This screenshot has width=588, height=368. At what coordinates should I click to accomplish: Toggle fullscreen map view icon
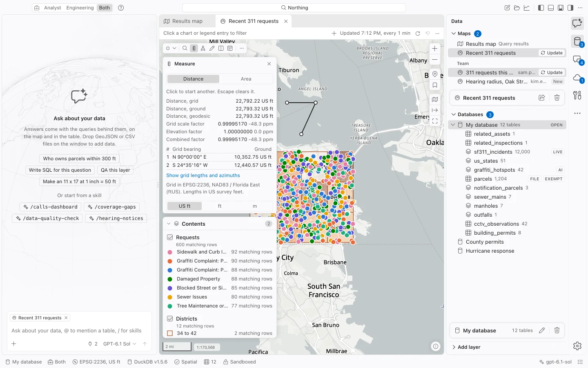click(x=435, y=121)
